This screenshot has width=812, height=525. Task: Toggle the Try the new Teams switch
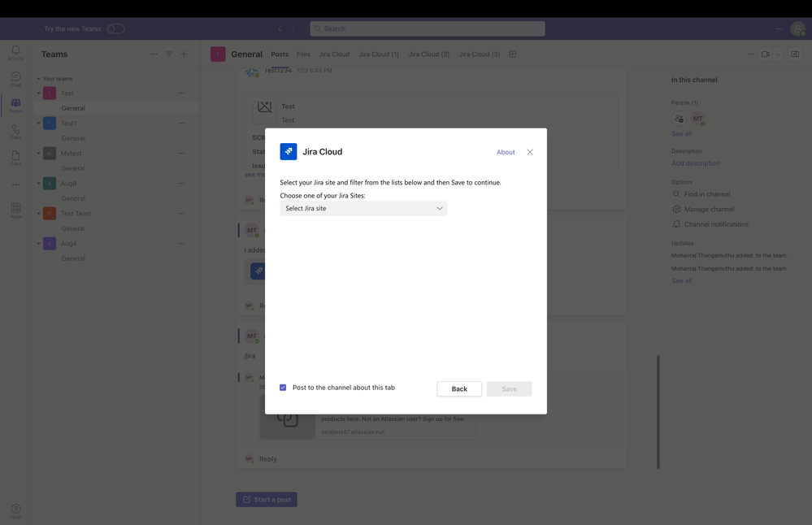click(115, 29)
